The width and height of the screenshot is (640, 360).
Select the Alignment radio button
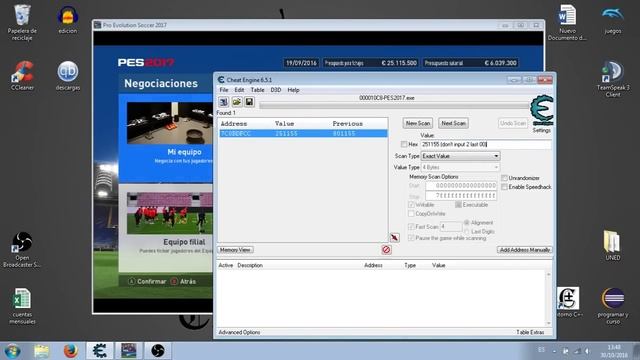467,222
